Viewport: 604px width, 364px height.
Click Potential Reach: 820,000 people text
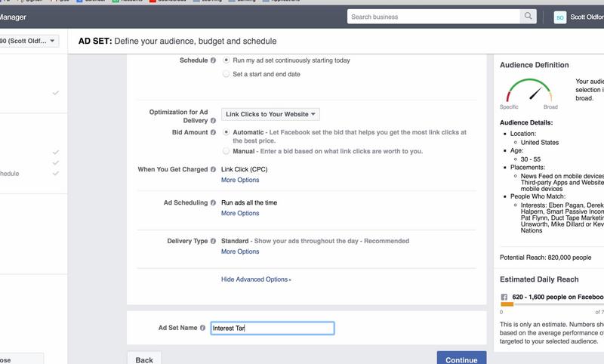[545, 258]
